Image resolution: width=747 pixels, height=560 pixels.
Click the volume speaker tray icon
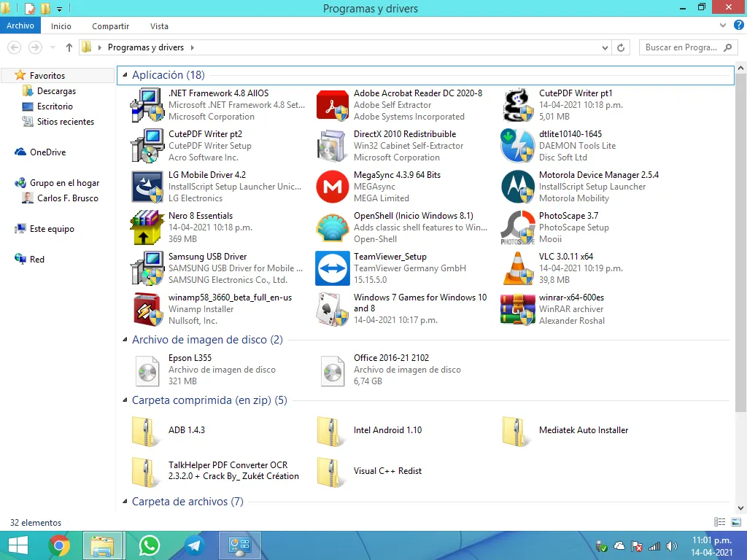coord(672,546)
